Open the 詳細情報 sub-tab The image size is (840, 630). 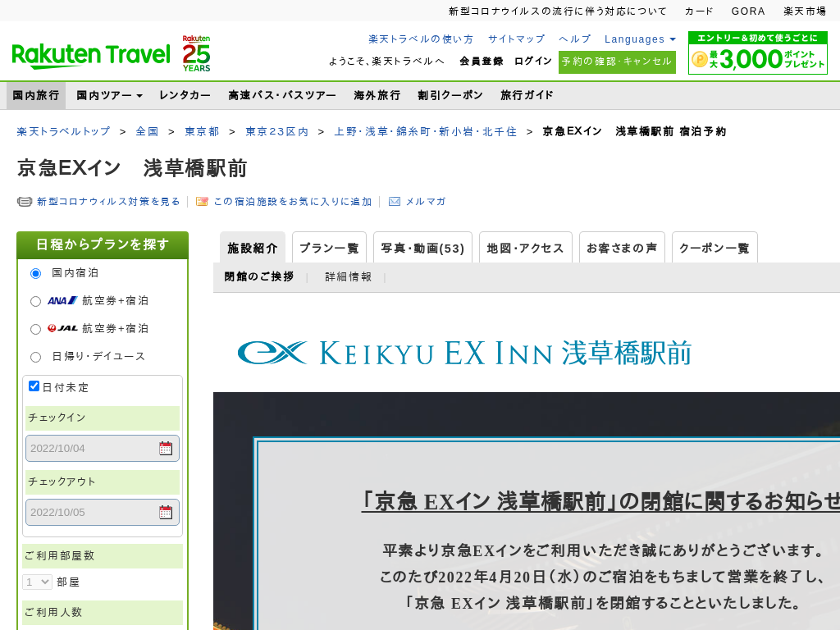click(x=348, y=276)
